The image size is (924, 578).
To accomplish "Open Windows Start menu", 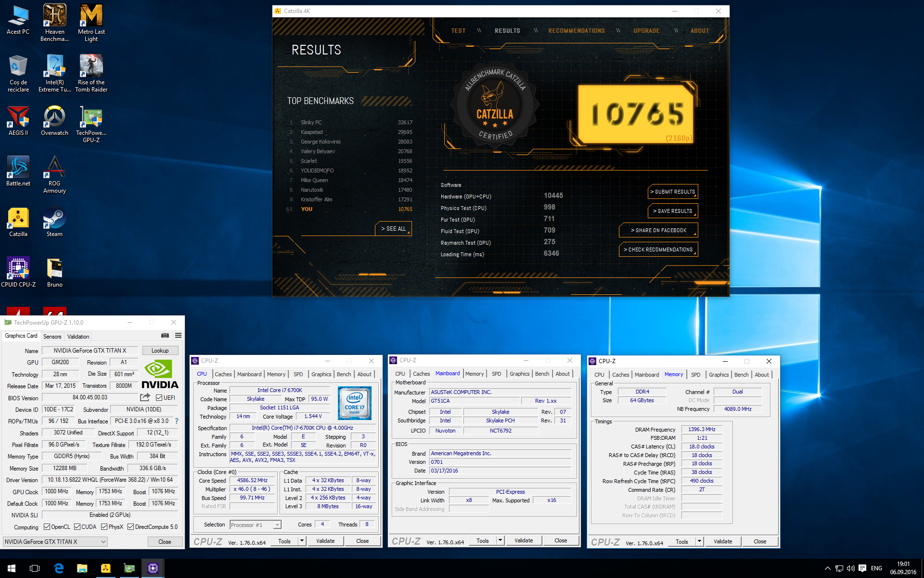I will [12, 568].
